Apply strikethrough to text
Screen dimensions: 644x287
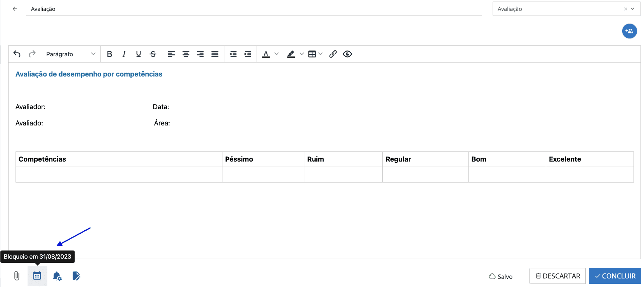(153, 54)
